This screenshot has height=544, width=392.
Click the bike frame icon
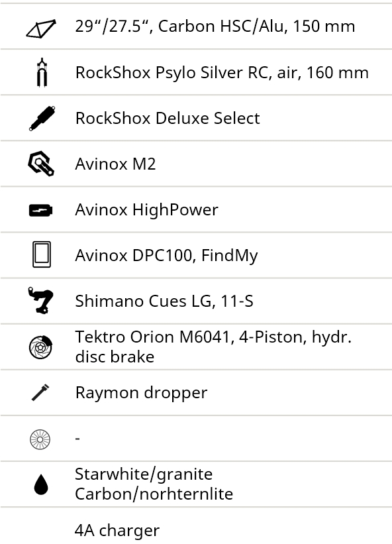point(41,28)
